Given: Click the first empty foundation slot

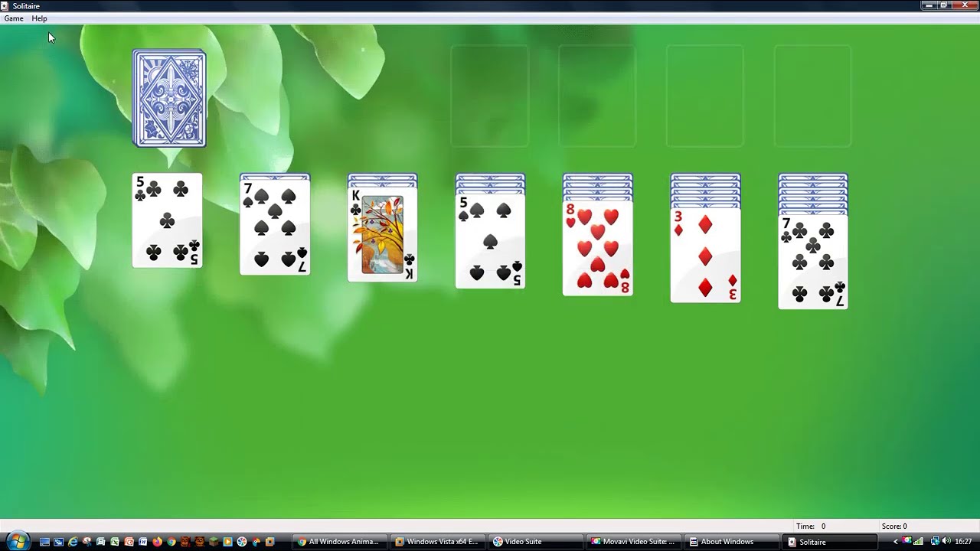Looking at the screenshot, I should click(489, 96).
